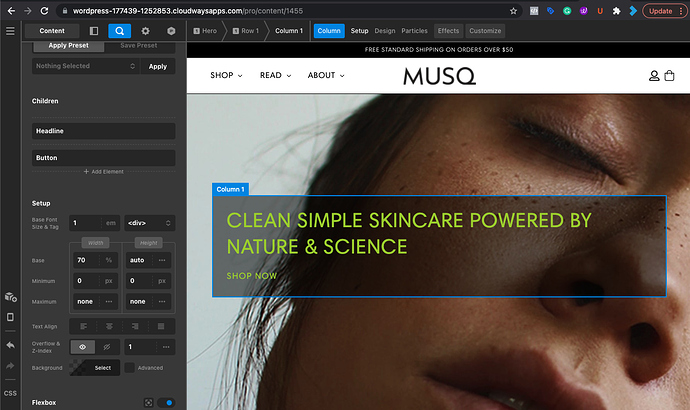Click the user account icon on the site header
The image size is (690, 410).
(654, 76)
